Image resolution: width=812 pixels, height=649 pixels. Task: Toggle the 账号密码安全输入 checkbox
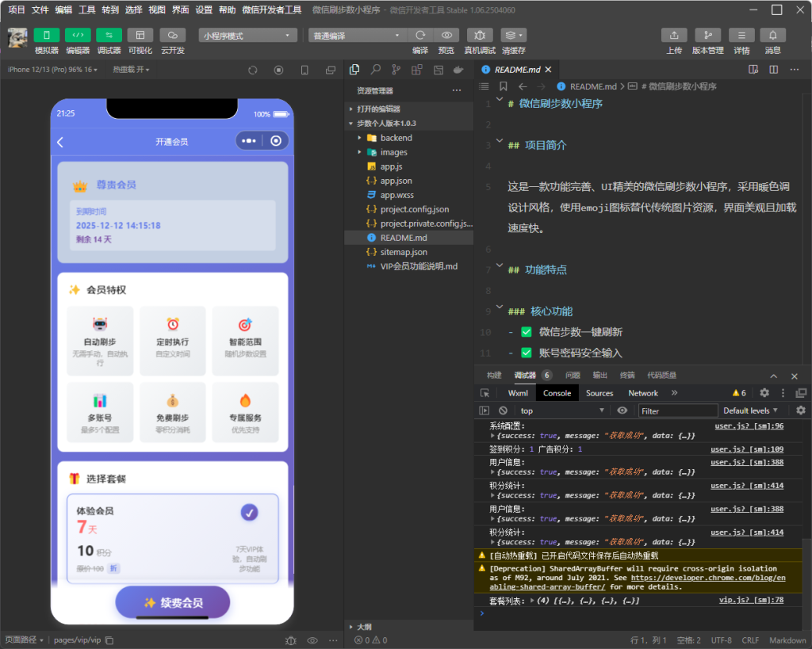tap(526, 353)
